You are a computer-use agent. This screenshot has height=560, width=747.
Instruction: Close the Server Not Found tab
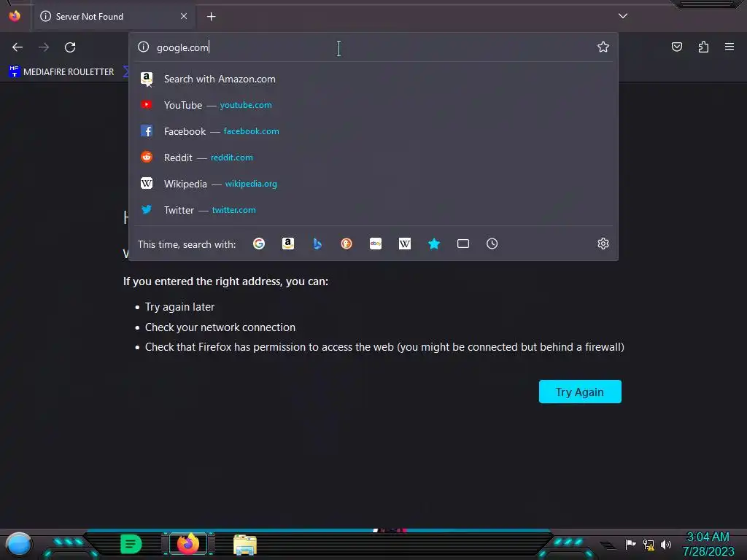click(x=184, y=16)
